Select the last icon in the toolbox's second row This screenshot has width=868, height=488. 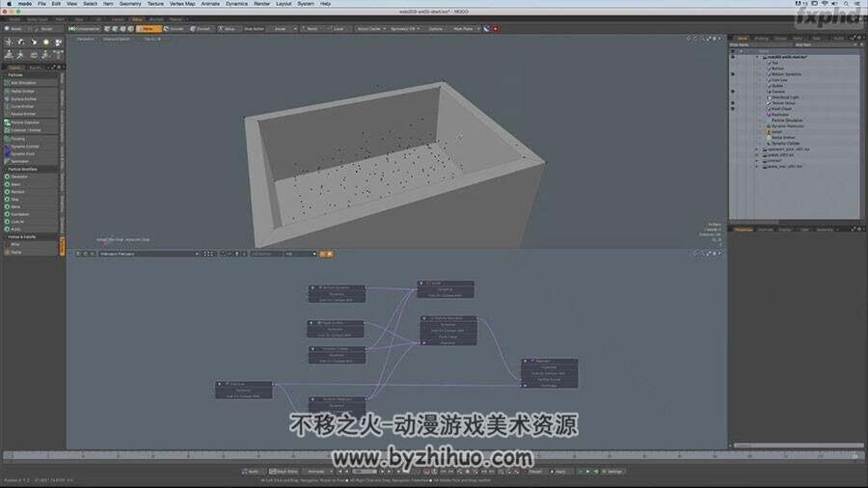tap(58, 54)
